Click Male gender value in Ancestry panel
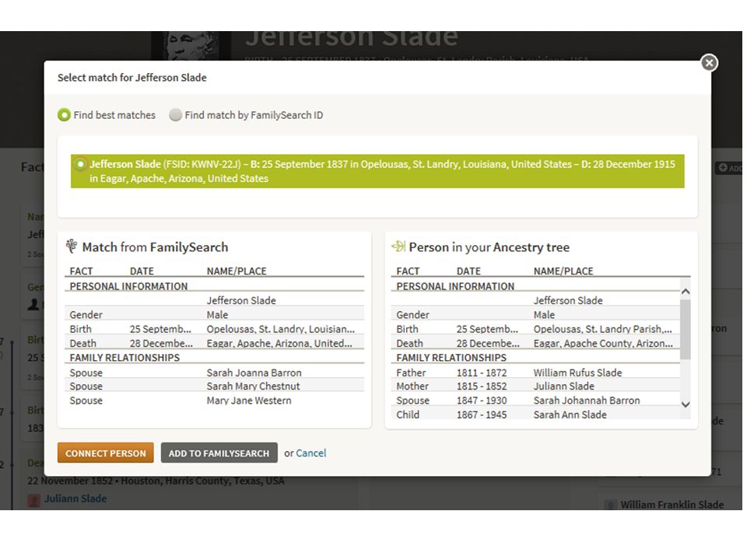Image resolution: width=747 pixels, height=560 pixels. point(544,315)
